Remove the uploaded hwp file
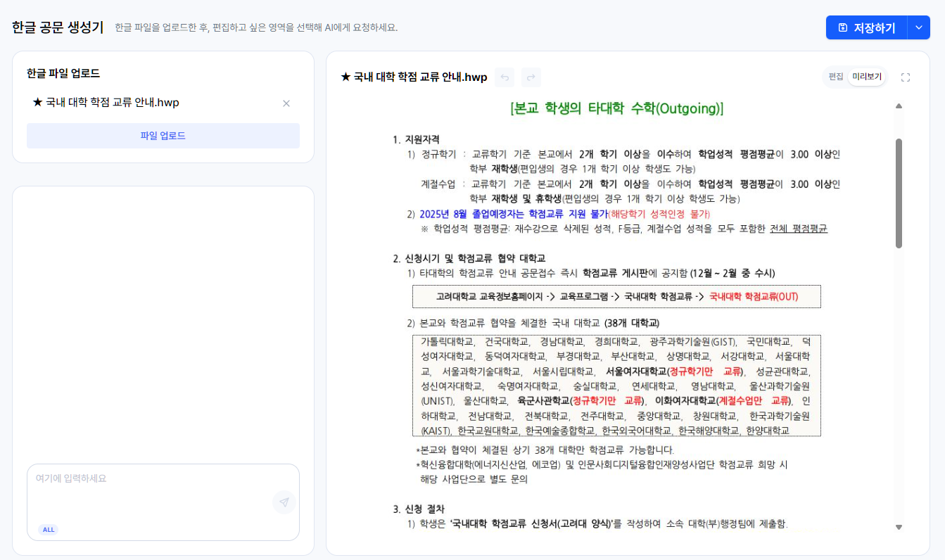 286,103
